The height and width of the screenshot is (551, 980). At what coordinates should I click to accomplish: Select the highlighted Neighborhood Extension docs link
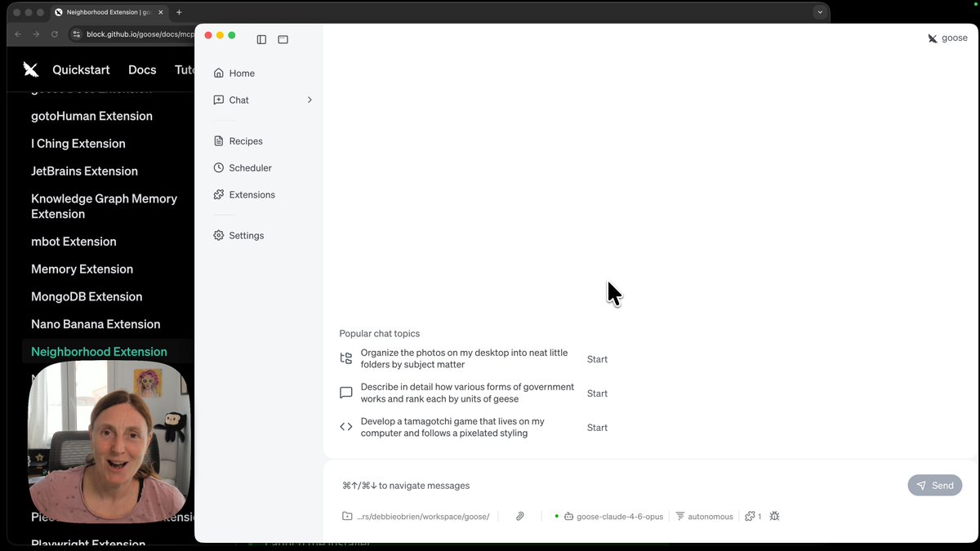tap(99, 352)
